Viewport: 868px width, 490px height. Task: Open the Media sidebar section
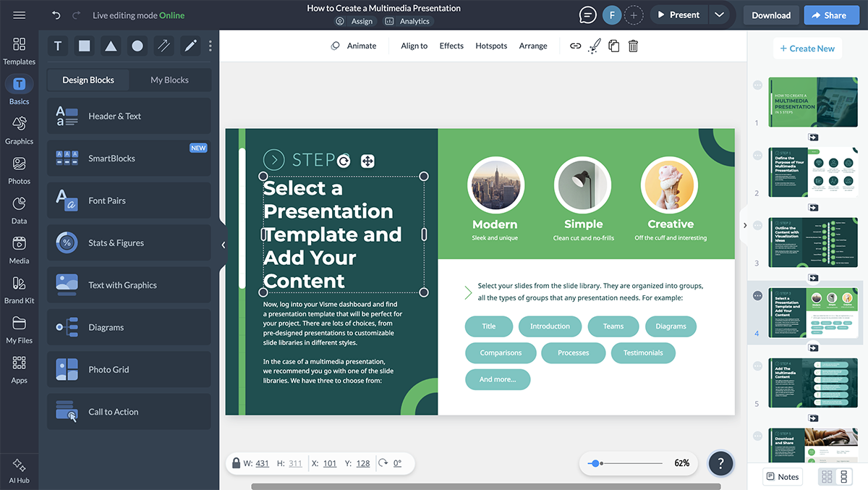point(20,250)
